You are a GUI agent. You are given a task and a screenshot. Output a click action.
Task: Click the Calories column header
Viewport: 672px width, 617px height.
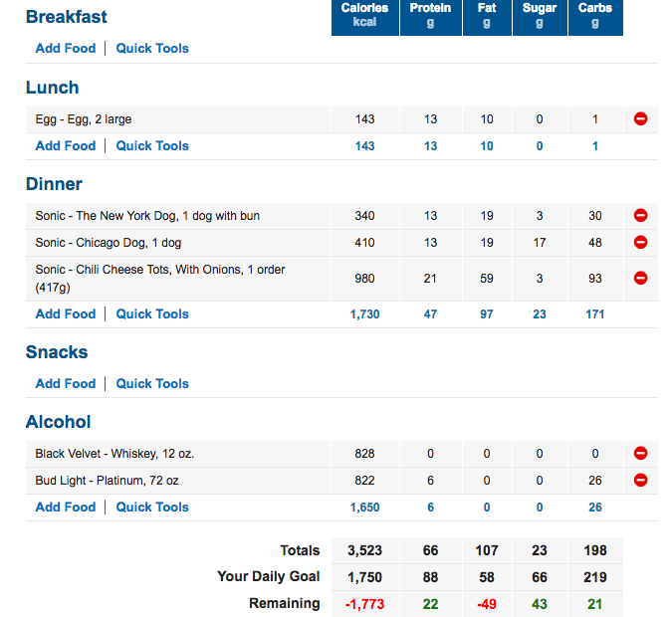click(x=364, y=15)
